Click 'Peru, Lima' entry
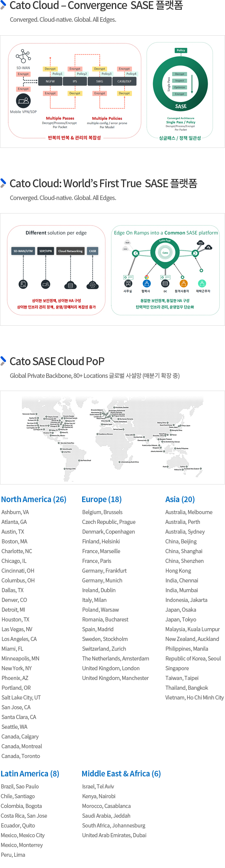Image resolution: width=225 pixels, height=868 pixels. 13,855
